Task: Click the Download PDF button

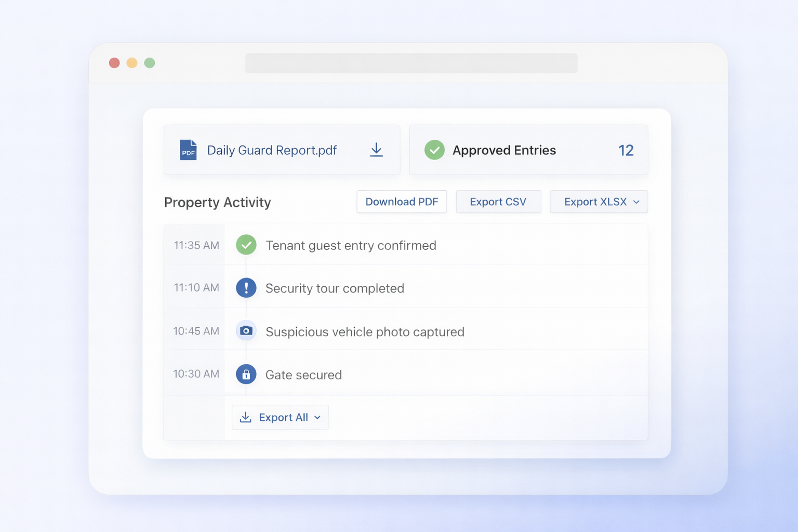Action: point(402,202)
